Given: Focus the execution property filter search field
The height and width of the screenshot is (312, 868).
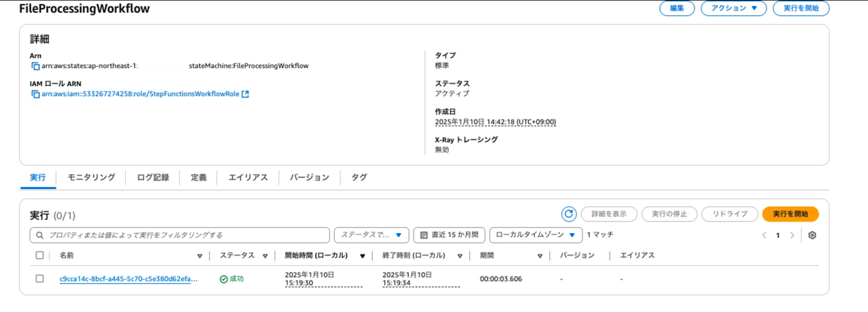Looking at the screenshot, I should click(180, 235).
